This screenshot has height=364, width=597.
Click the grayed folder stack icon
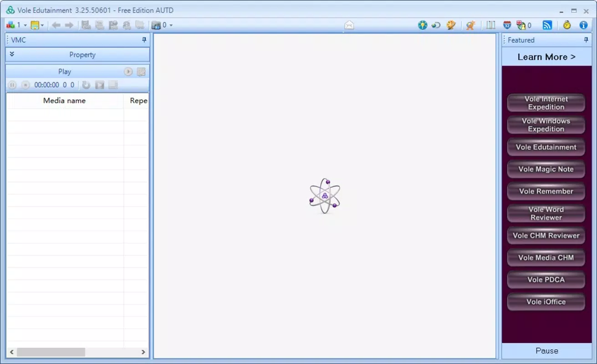click(140, 25)
